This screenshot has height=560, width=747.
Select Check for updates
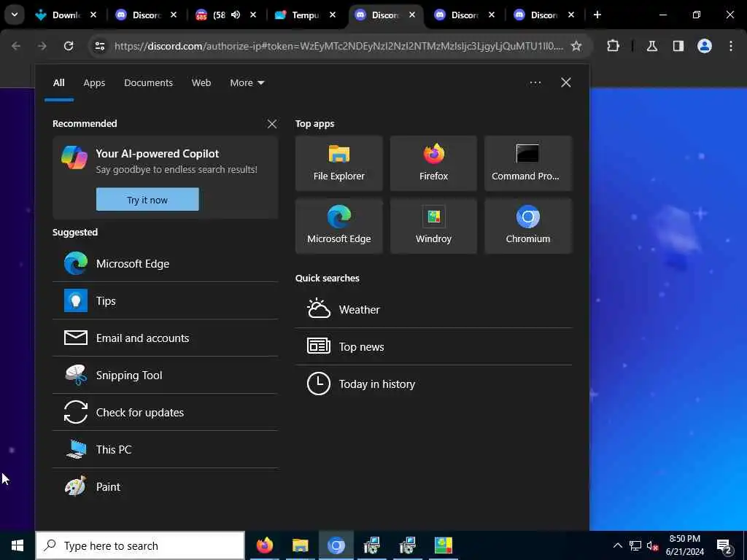(x=165, y=413)
